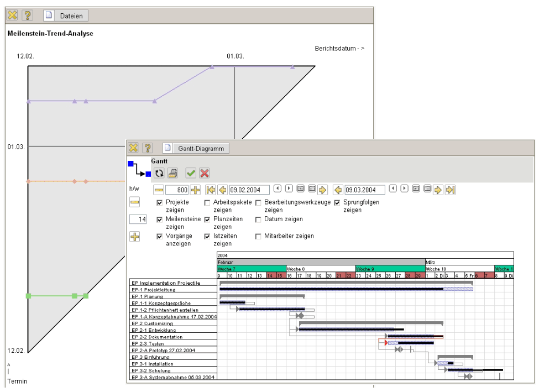539x392 pixels.
Task: Click the green checkmark apply icon
Action: click(x=191, y=173)
